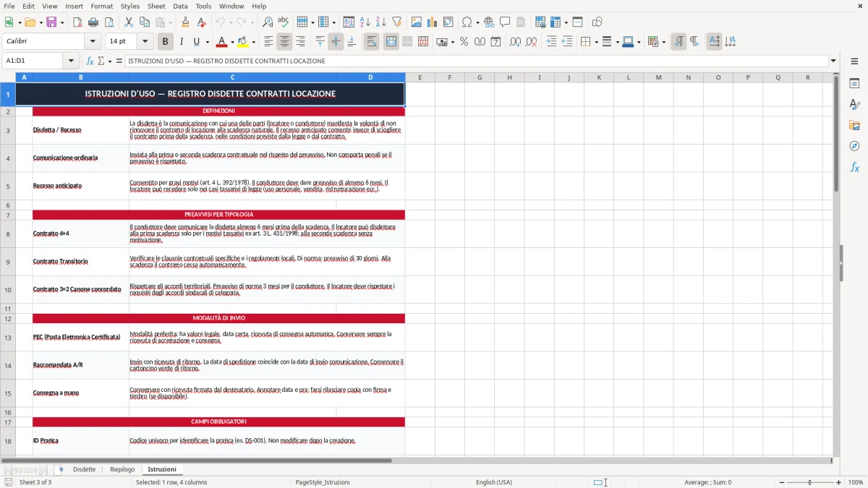Expand the formula bar arrow
The image size is (868, 488).
(833, 61)
